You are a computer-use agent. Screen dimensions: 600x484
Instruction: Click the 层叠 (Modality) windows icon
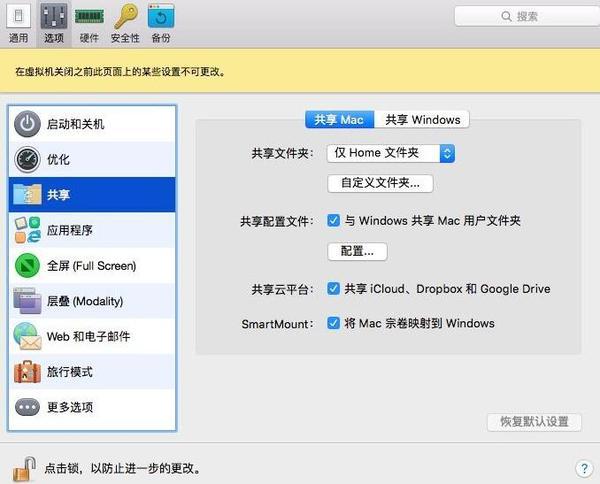pyautogui.click(x=27, y=301)
